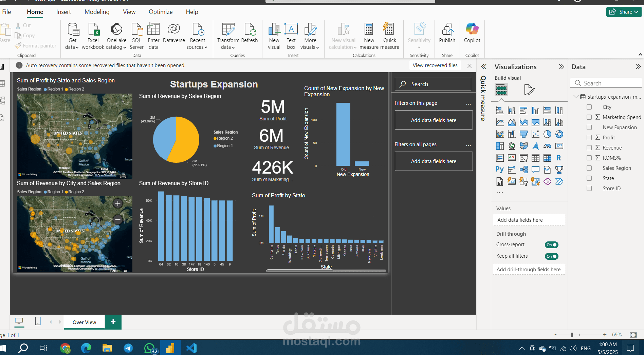Select the Python visual
The height and width of the screenshot is (355, 644).
(x=500, y=170)
